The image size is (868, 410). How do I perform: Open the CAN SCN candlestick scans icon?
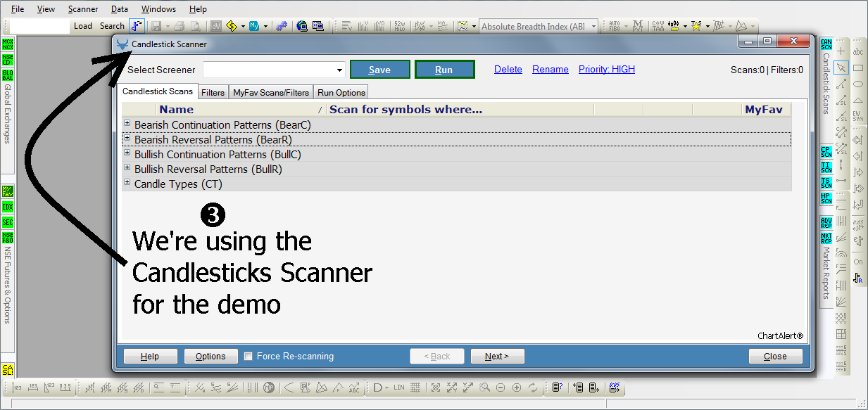point(826,44)
